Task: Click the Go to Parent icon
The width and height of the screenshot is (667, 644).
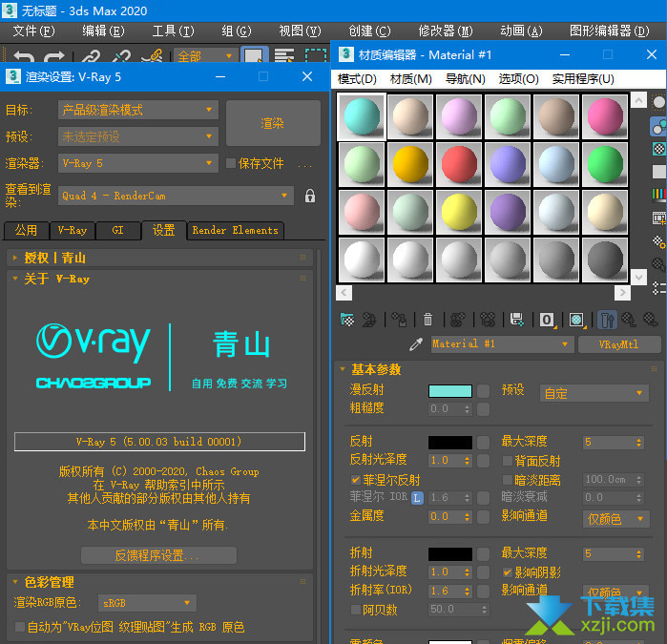Action: point(629,319)
